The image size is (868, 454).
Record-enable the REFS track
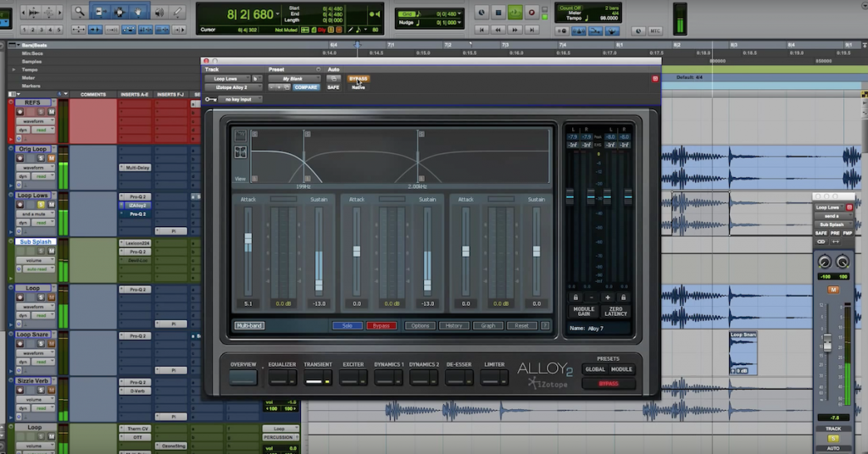click(20, 112)
